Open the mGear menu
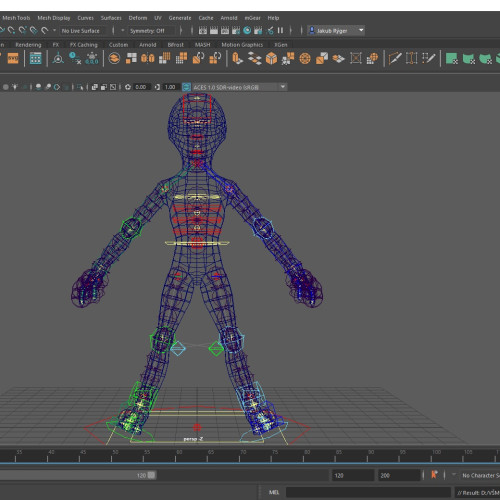The width and height of the screenshot is (500, 500). (x=252, y=18)
